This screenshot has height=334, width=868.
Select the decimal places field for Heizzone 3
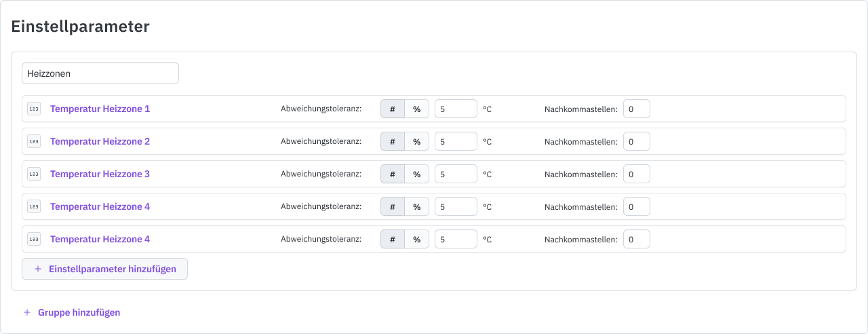636,174
